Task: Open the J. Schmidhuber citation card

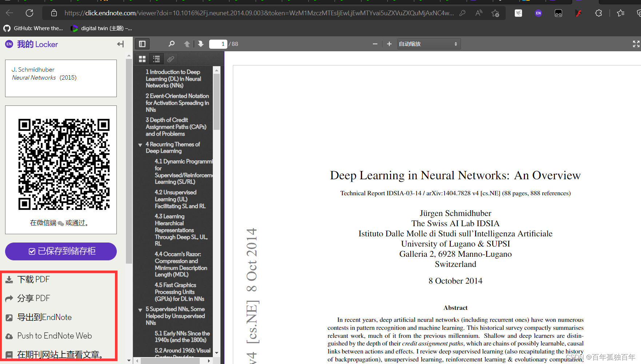Action: tap(61, 78)
